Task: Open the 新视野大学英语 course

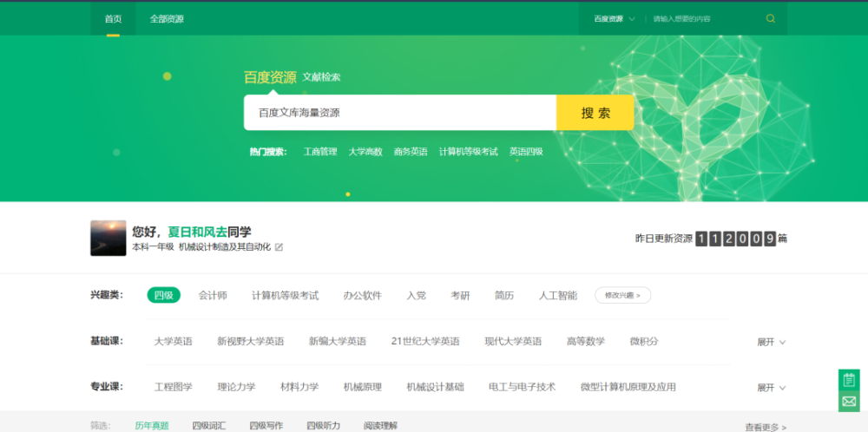Action: [x=250, y=341]
